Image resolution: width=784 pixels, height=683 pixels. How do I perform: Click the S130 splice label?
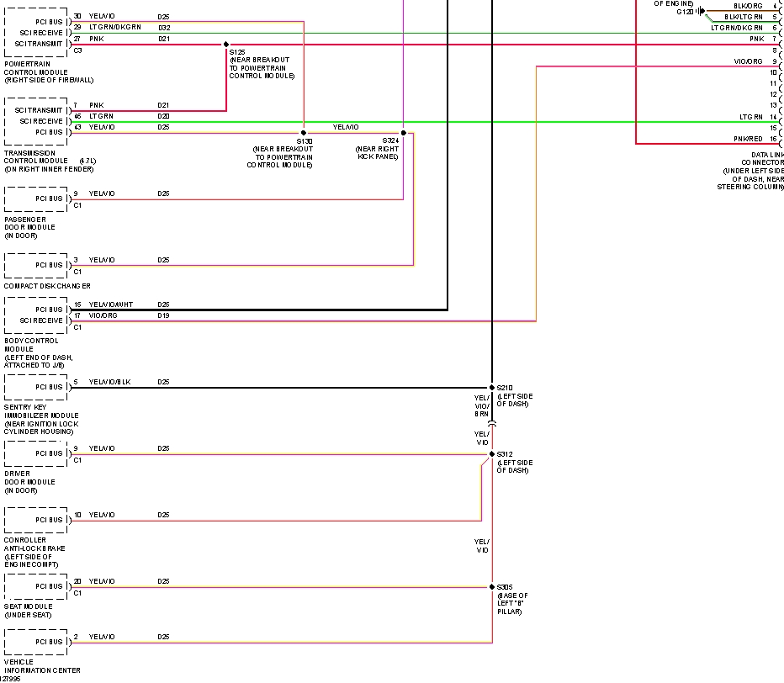click(x=305, y=141)
